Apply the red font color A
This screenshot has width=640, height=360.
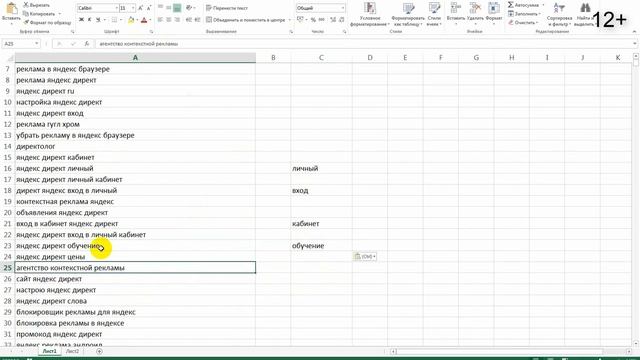click(144, 20)
